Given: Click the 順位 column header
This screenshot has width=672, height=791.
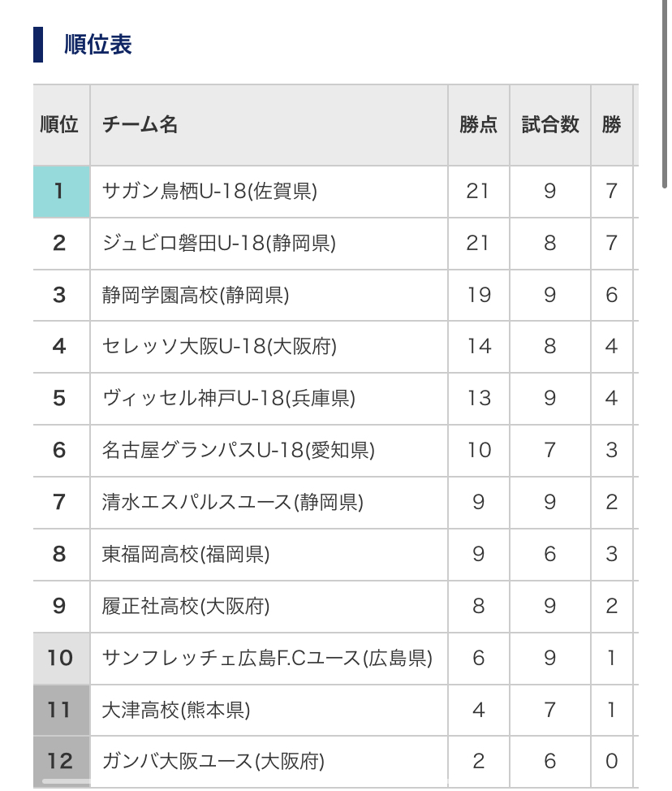Looking at the screenshot, I should (x=59, y=124).
